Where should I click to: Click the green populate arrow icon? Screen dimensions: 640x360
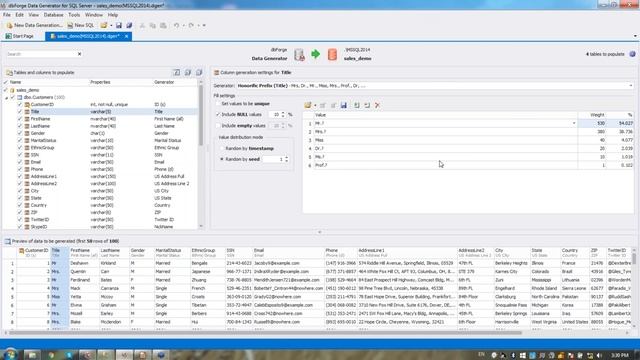pyautogui.click(x=316, y=54)
